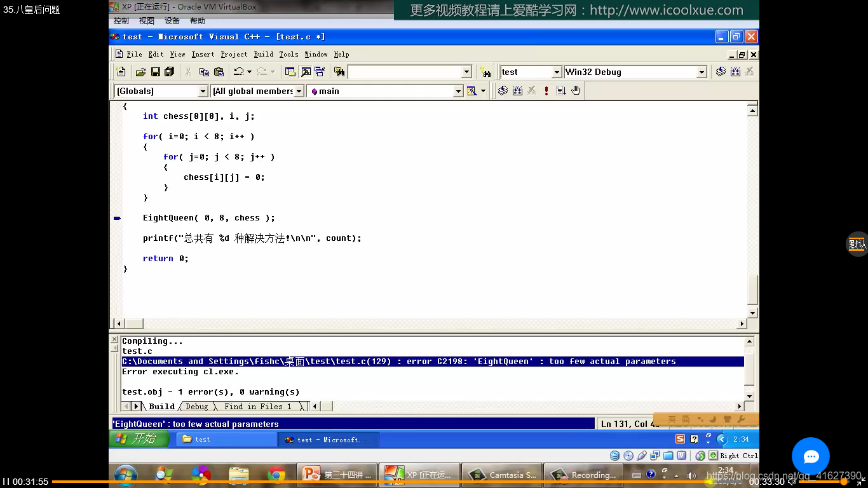
Task: Open the active project 'test' dropdown
Action: coord(557,72)
